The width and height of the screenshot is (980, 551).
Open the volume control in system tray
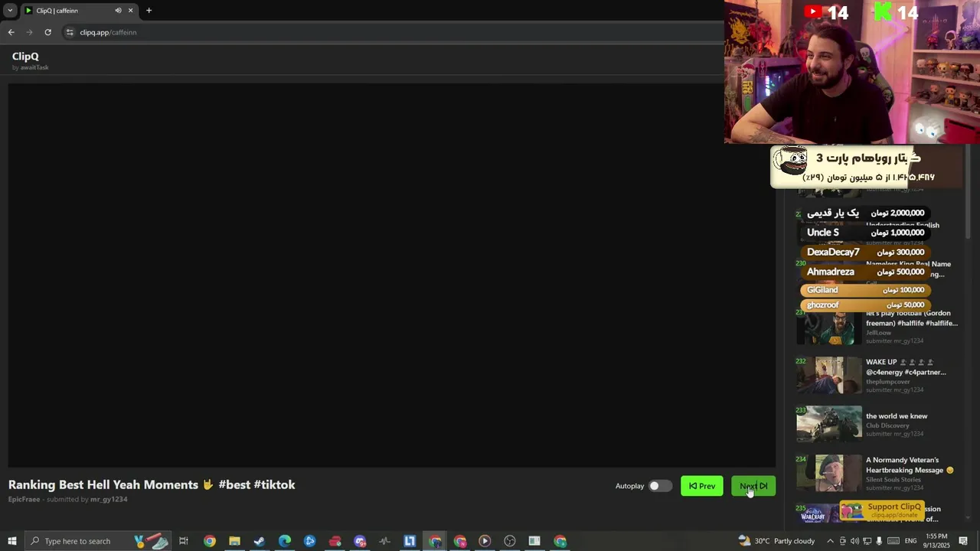[854, 541]
